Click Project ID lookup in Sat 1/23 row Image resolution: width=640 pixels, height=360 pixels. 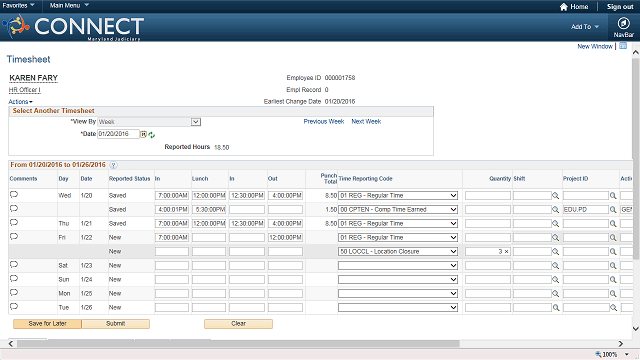(x=613, y=266)
